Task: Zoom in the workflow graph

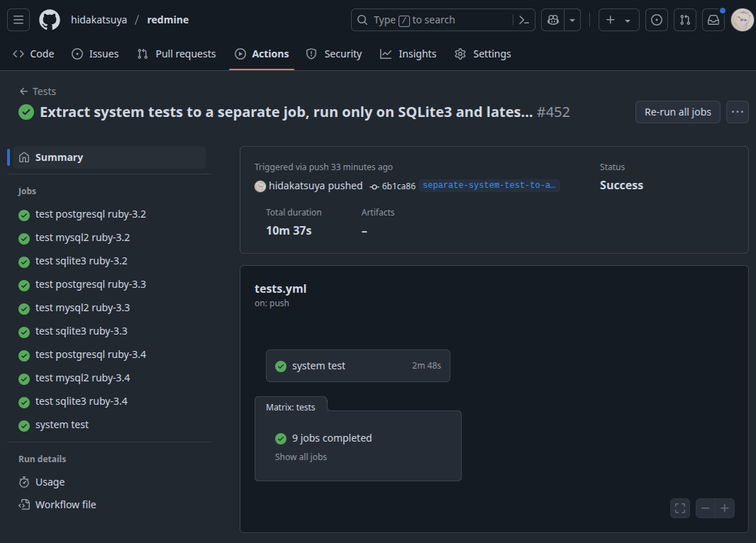Action: point(725,508)
